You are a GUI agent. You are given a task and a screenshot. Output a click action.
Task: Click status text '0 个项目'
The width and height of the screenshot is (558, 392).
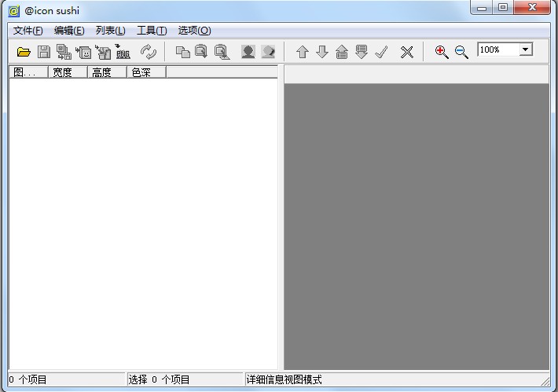tap(28, 379)
